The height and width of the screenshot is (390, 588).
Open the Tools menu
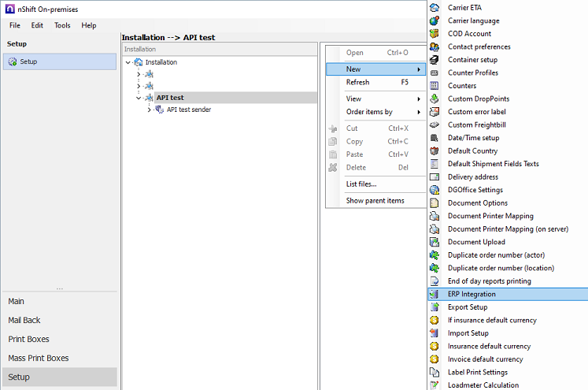pos(62,25)
